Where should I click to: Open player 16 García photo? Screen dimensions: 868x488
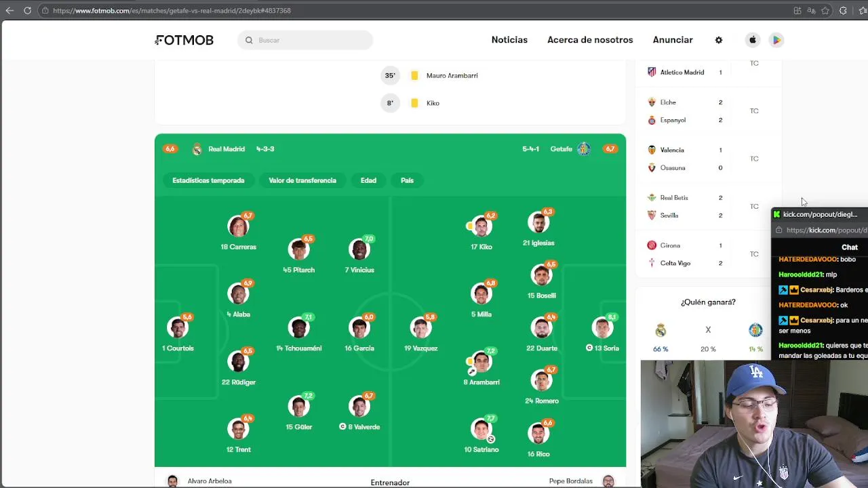[x=359, y=328]
